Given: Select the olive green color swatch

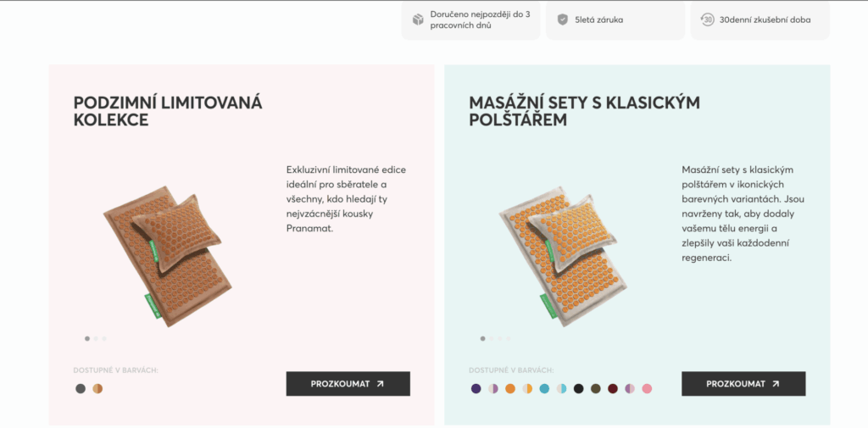Looking at the screenshot, I should point(596,389).
